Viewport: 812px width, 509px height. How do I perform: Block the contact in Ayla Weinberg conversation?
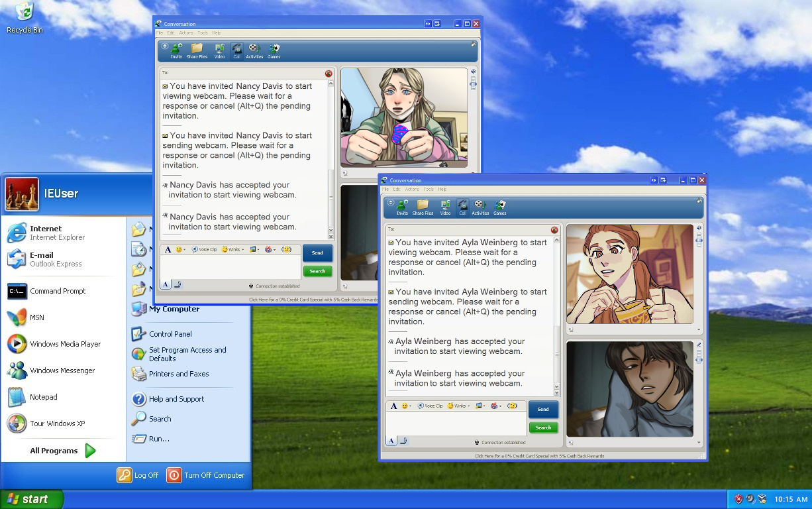pos(554,230)
